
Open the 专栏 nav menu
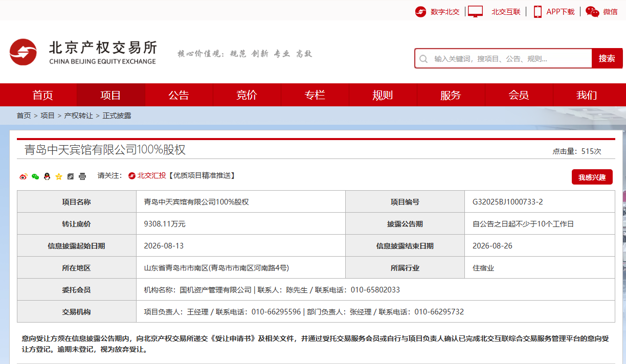[x=315, y=95]
